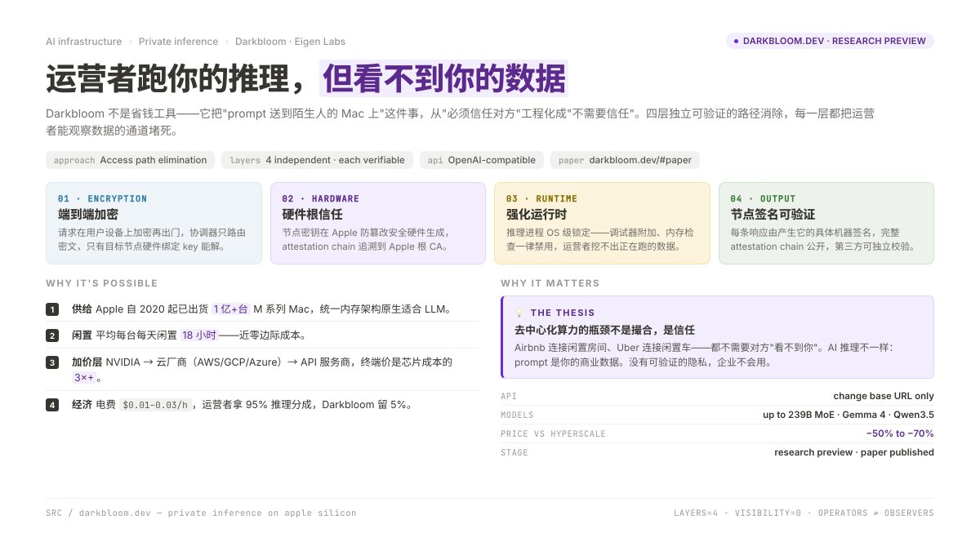
Task: Open the 01 · ENCRYPTION card
Action: 154,223
